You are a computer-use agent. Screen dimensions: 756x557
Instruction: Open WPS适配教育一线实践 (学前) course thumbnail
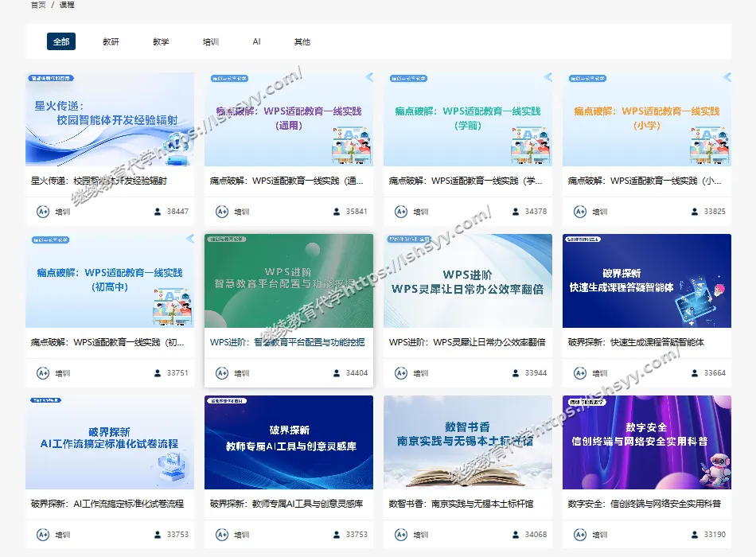click(x=468, y=119)
